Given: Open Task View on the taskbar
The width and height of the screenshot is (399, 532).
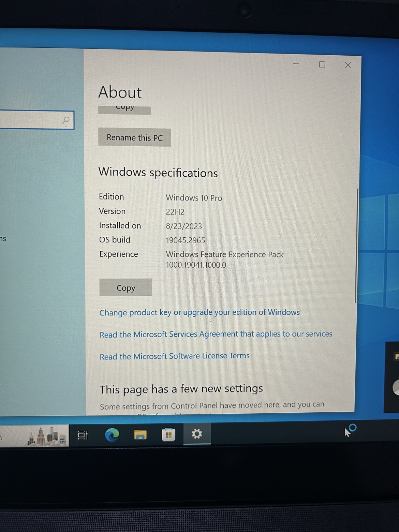Looking at the screenshot, I should click(83, 435).
